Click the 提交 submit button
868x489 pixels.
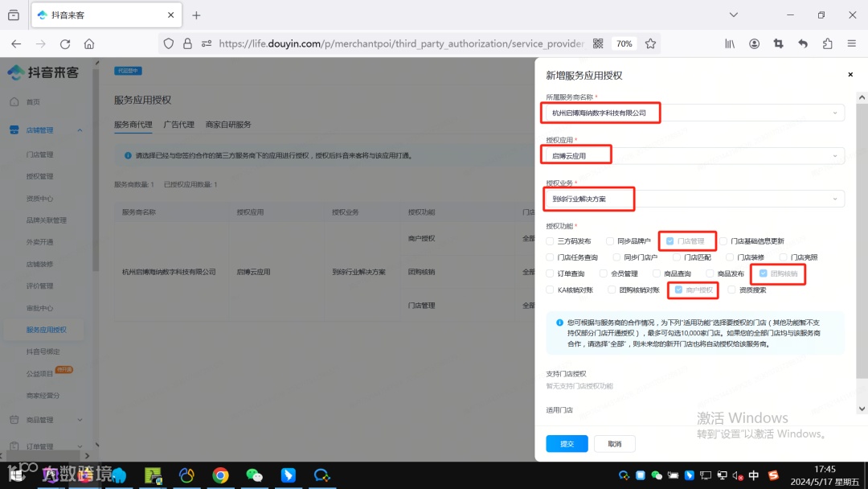[x=567, y=444]
